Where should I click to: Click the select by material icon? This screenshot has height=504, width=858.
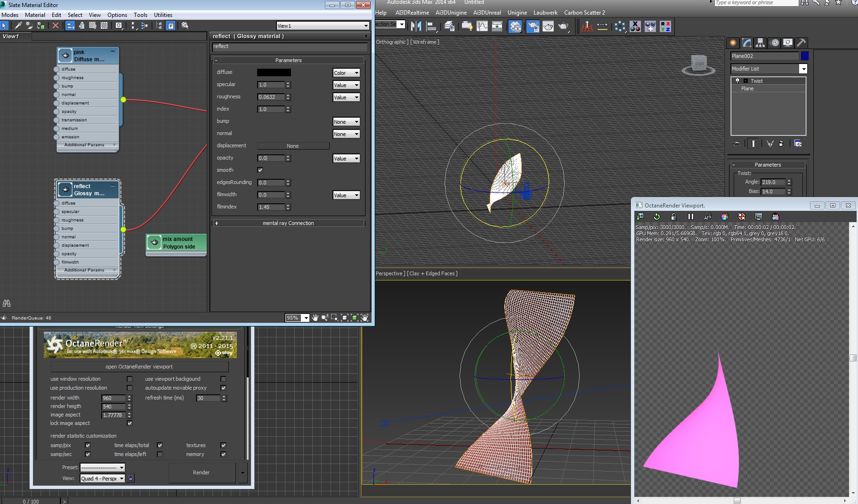(x=185, y=25)
